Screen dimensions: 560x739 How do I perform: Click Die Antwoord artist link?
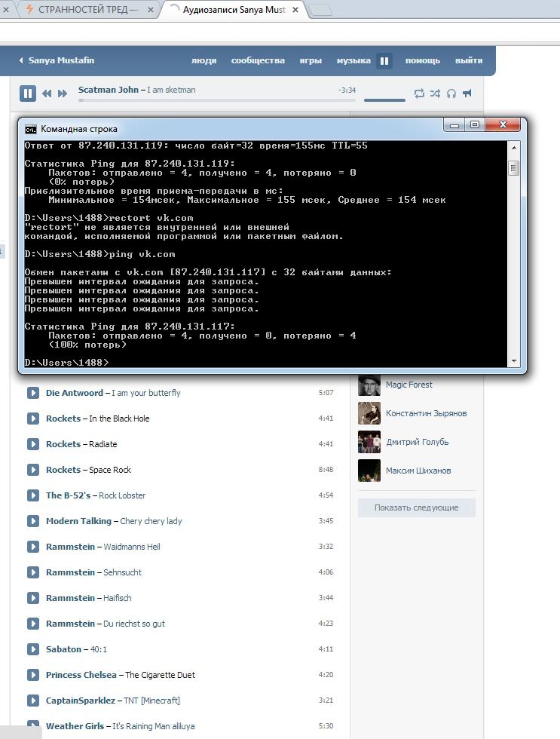click(75, 393)
